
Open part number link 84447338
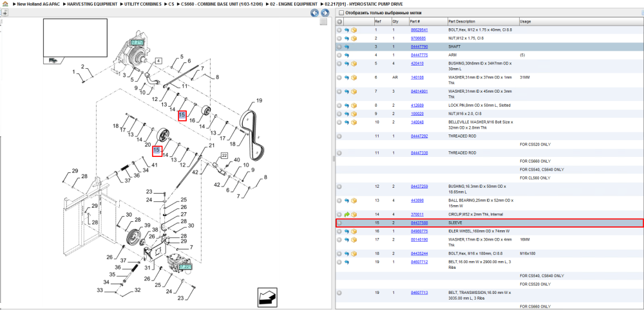[419, 153]
